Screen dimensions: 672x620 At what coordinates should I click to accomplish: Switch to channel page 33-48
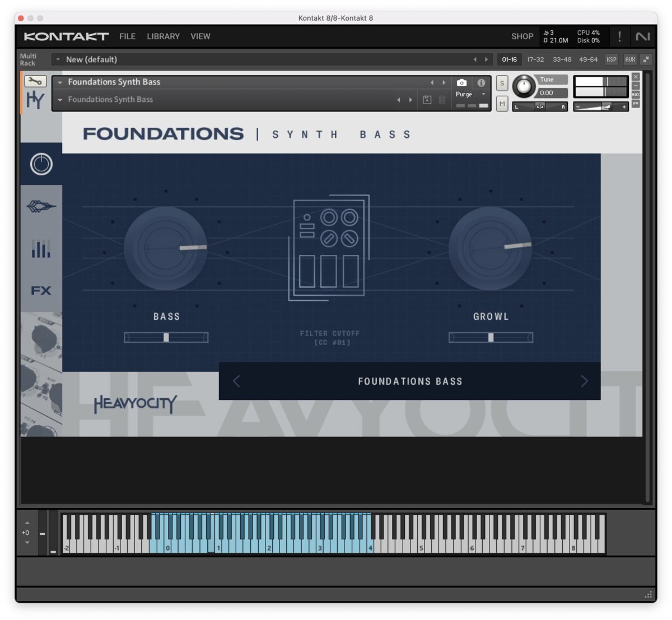click(562, 59)
